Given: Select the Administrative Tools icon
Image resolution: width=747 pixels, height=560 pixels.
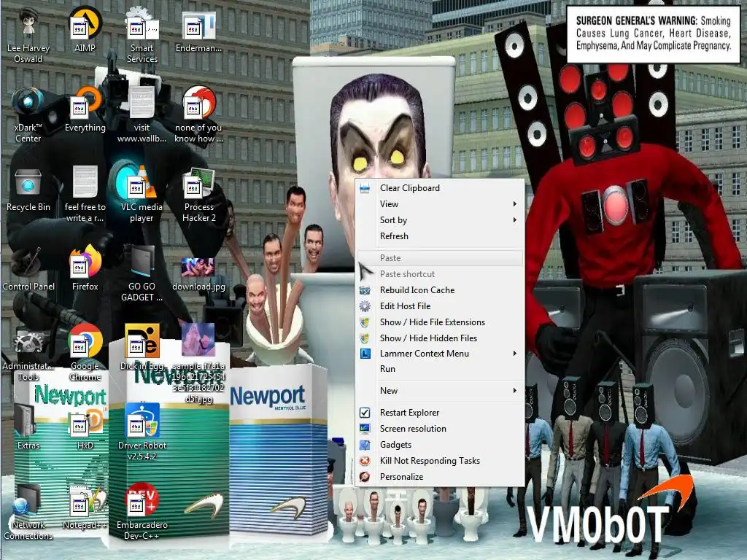Looking at the screenshot, I should (x=28, y=354).
